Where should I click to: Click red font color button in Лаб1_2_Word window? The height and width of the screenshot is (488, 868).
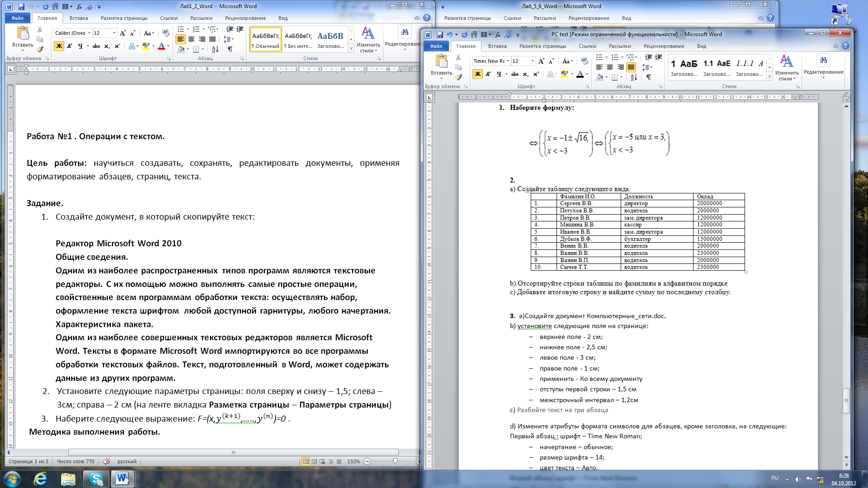[161, 46]
